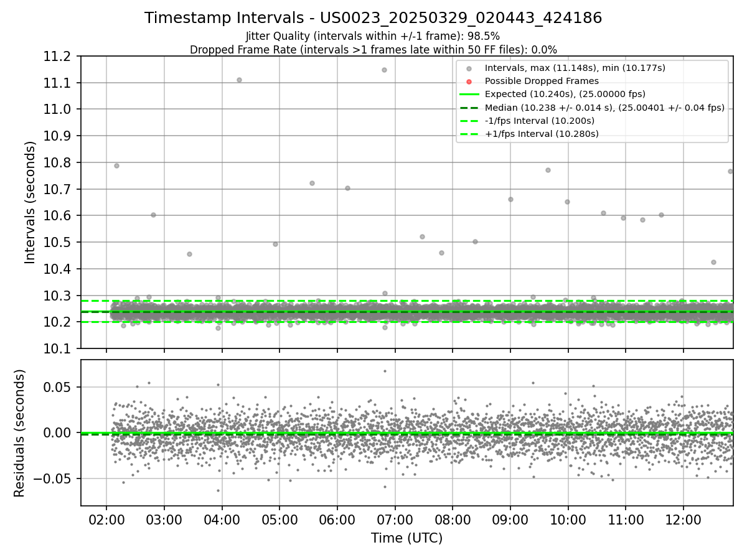Click the 'Residuals (seconds)' y-axis label
Image resolution: width=747 pixels, height=560 pixels.
coord(19,433)
